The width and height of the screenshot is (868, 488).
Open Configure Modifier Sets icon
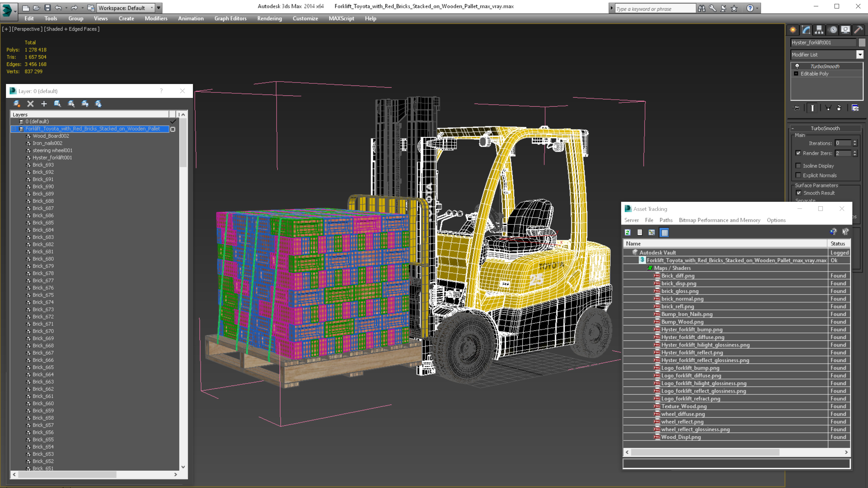[x=855, y=108]
